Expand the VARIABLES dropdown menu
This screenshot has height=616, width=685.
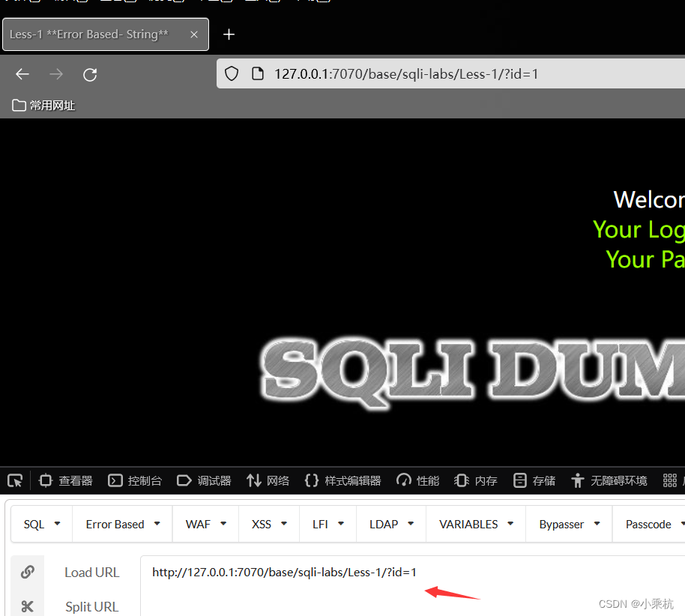476,524
